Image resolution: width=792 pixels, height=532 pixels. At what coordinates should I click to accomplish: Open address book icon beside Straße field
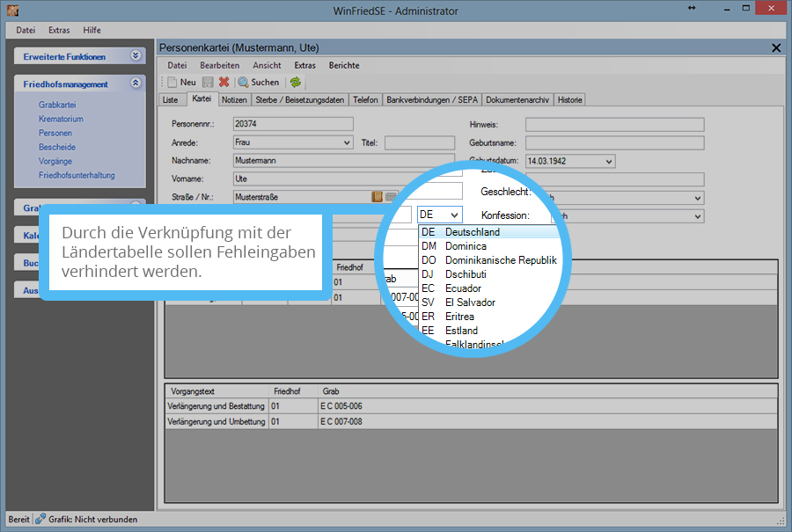[377, 197]
